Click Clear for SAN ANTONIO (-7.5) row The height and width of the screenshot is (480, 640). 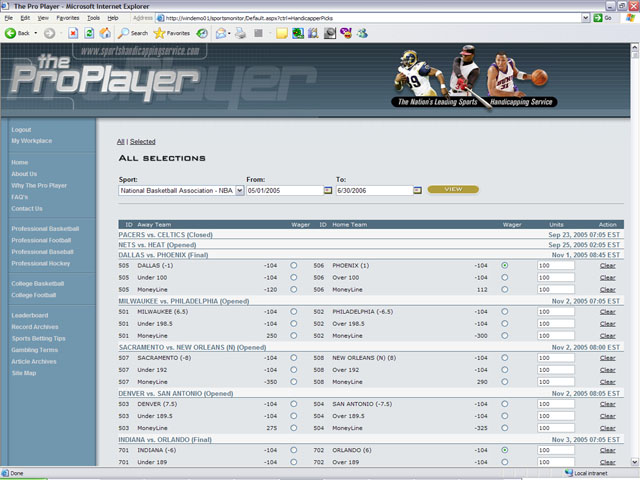[607, 404]
